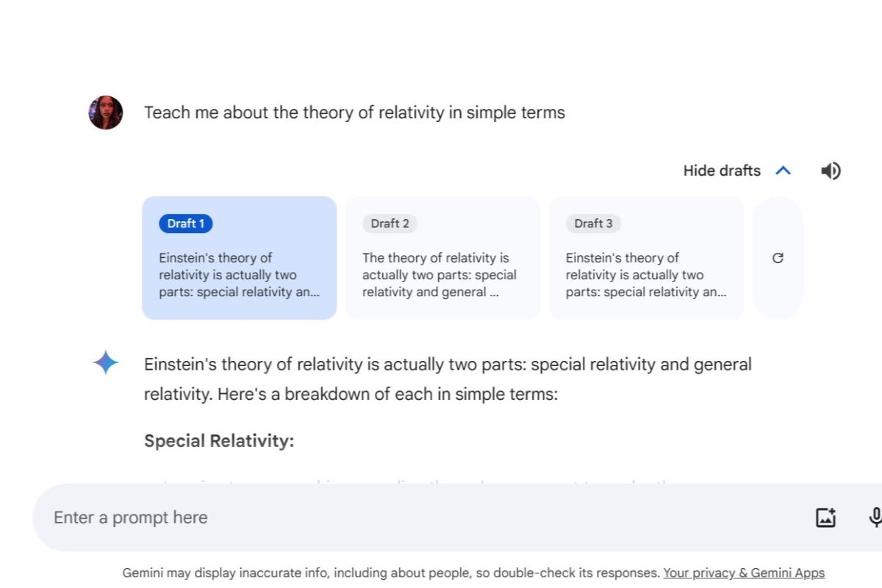Click the user prompt about relativity
Image resolution: width=882 pixels, height=588 pixels.
[x=354, y=112]
